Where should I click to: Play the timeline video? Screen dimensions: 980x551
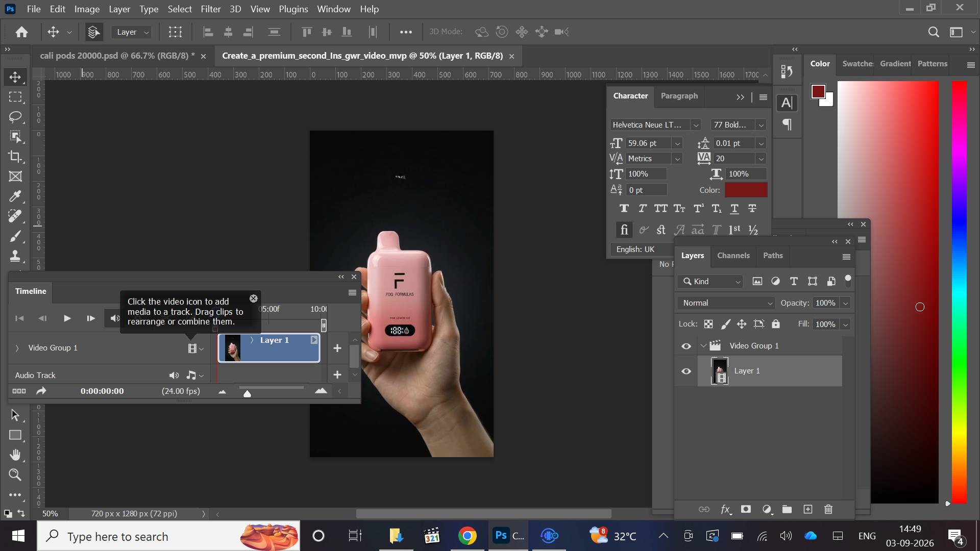(67, 318)
